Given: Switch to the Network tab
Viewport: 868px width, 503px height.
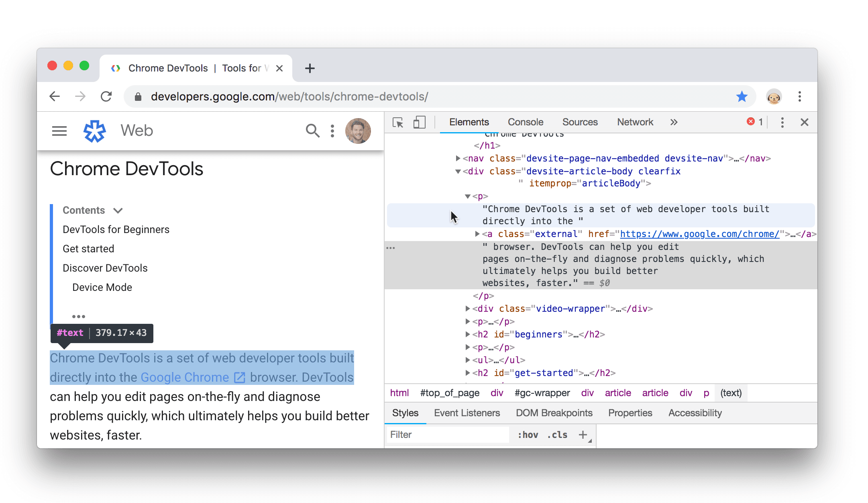Looking at the screenshot, I should coord(635,122).
